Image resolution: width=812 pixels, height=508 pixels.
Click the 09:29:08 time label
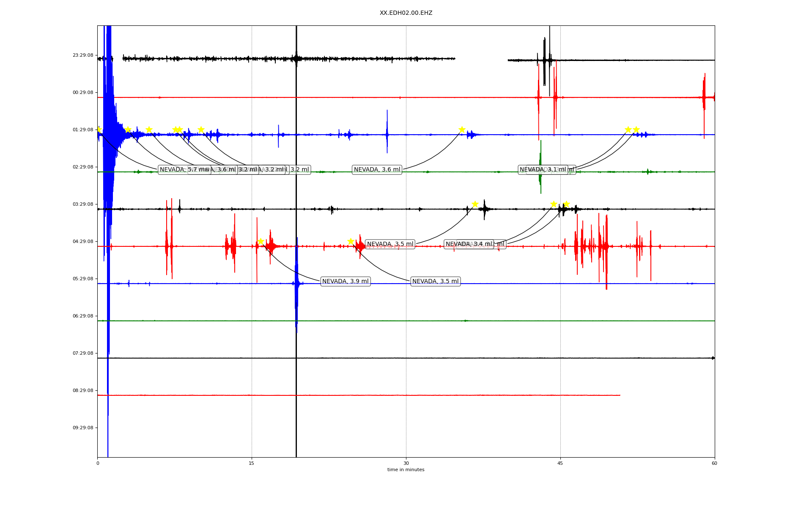click(x=83, y=428)
